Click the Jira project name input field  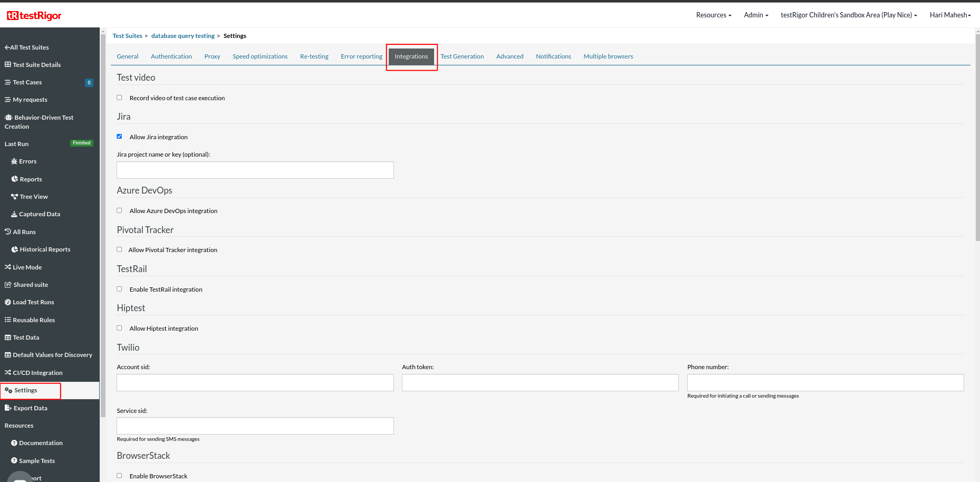[x=255, y=170]
